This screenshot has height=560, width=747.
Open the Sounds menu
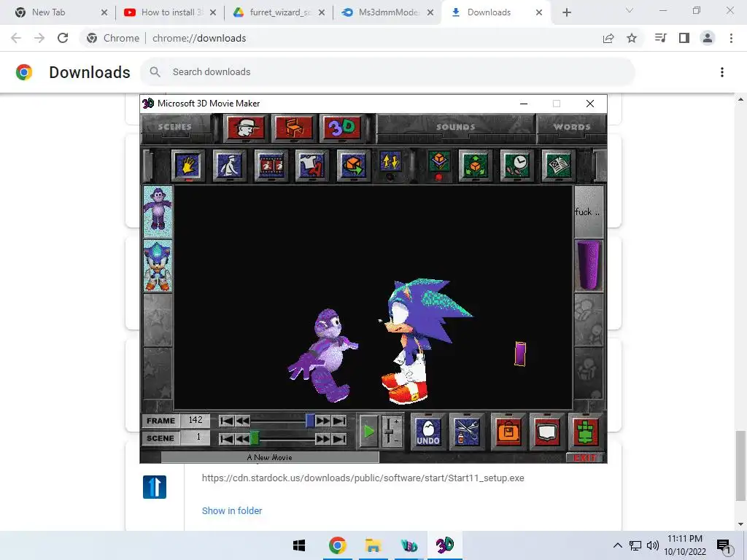click(456, 127)
